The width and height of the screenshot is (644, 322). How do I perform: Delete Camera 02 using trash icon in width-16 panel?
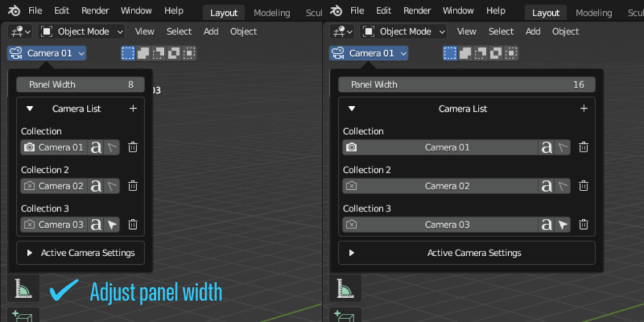(x=583, y=186)
